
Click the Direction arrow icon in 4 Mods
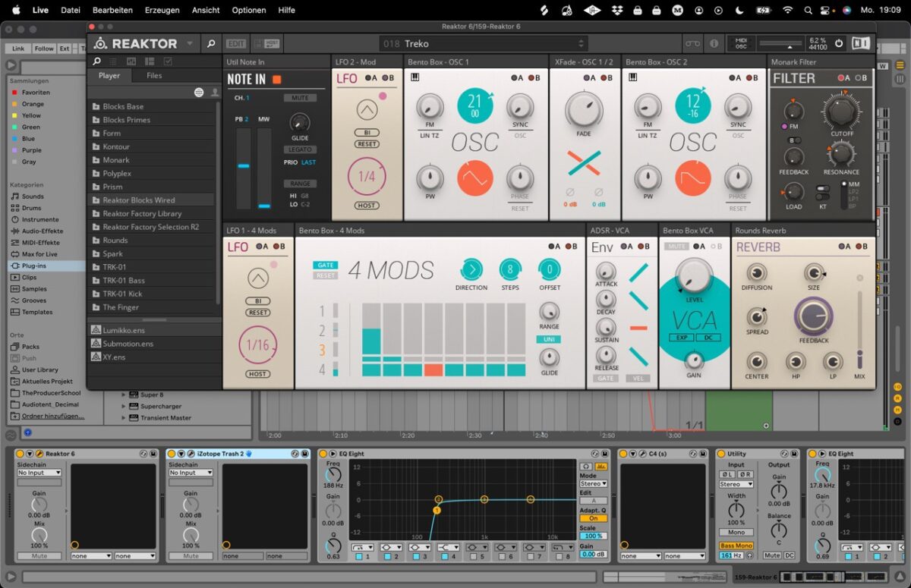[x=471, y=269]
